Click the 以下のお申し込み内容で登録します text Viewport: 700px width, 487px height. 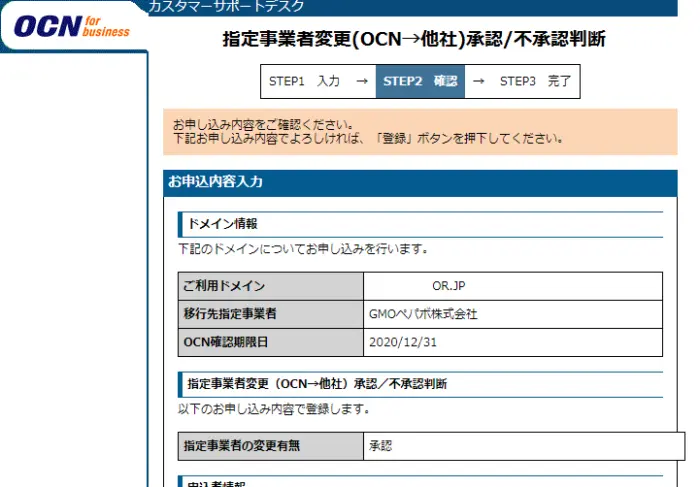pyautogui.click(x=273, y=409)
